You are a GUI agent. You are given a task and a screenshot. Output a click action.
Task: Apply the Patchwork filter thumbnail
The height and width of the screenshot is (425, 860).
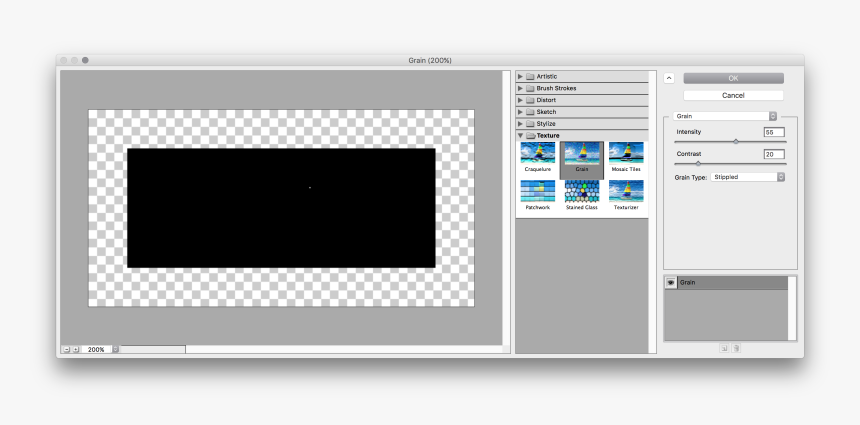tap(537, 191)
